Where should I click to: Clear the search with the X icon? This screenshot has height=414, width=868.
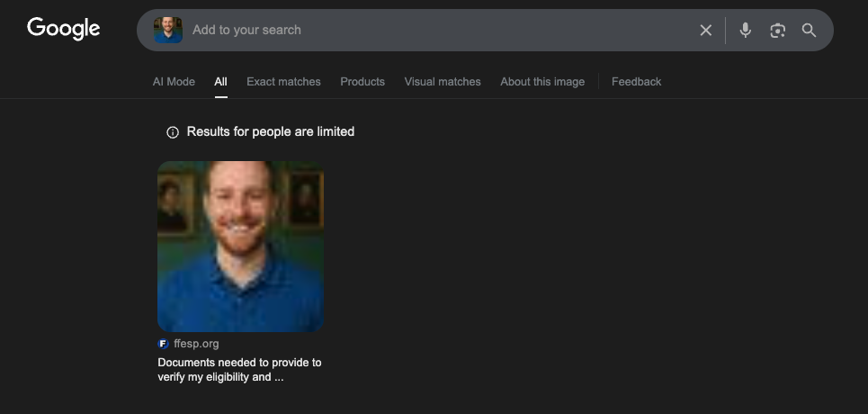click(706, 31)
